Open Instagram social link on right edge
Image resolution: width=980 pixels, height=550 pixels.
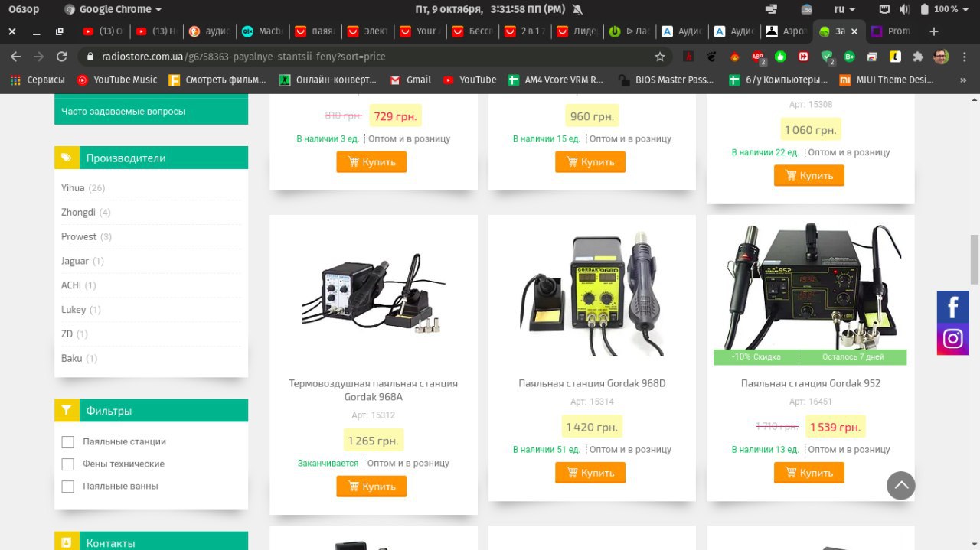(x=953, y=340)
